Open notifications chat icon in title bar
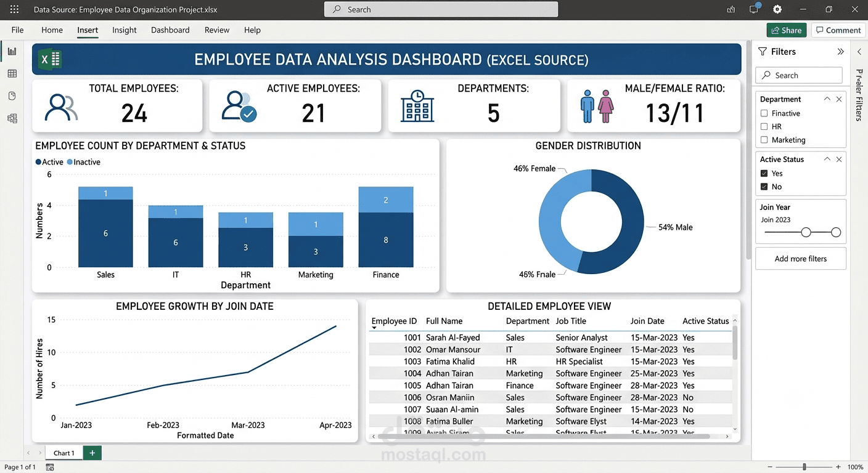 (754, 9)
